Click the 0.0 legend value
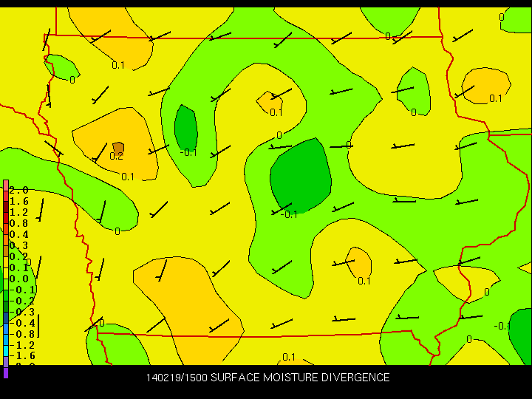The height and width of the screenshot is (399, 532). click(x=18, y=279)
